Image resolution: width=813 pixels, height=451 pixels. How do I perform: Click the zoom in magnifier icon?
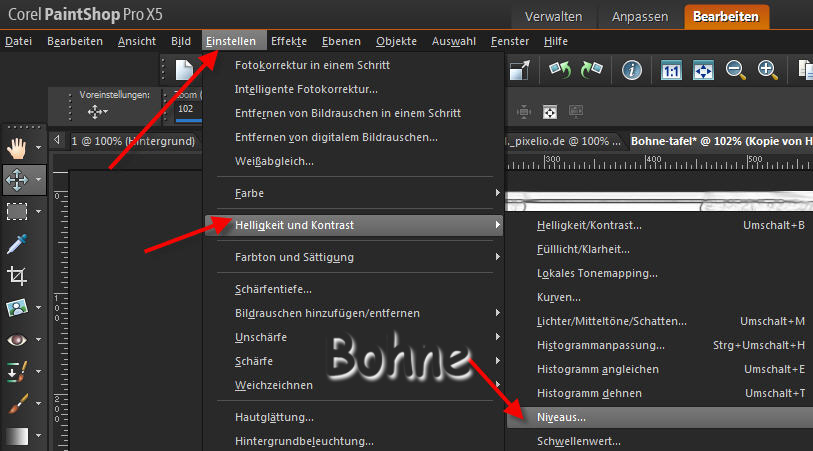point(767,70)
